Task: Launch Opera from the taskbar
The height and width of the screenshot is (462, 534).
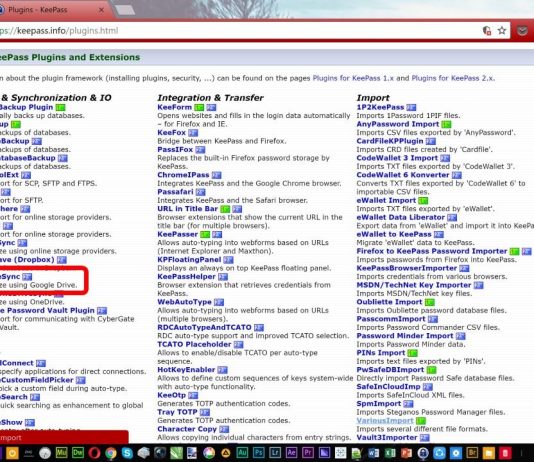Action: (x=94, y=453)
